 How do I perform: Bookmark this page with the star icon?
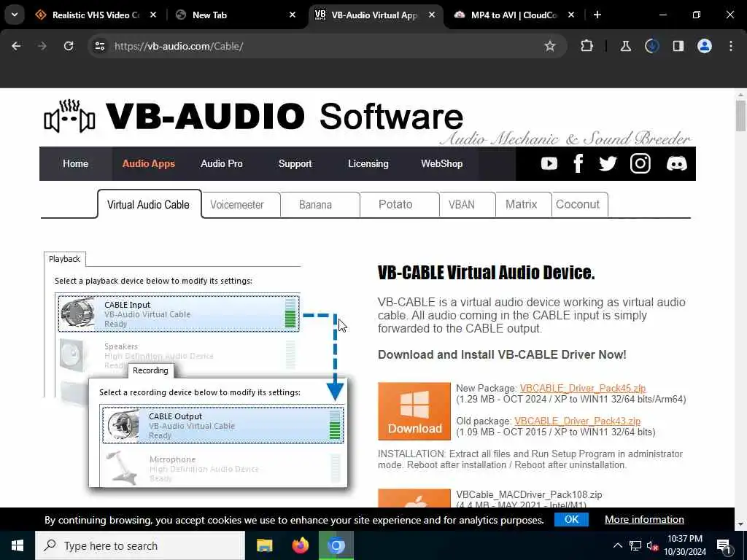click(550, 46)
